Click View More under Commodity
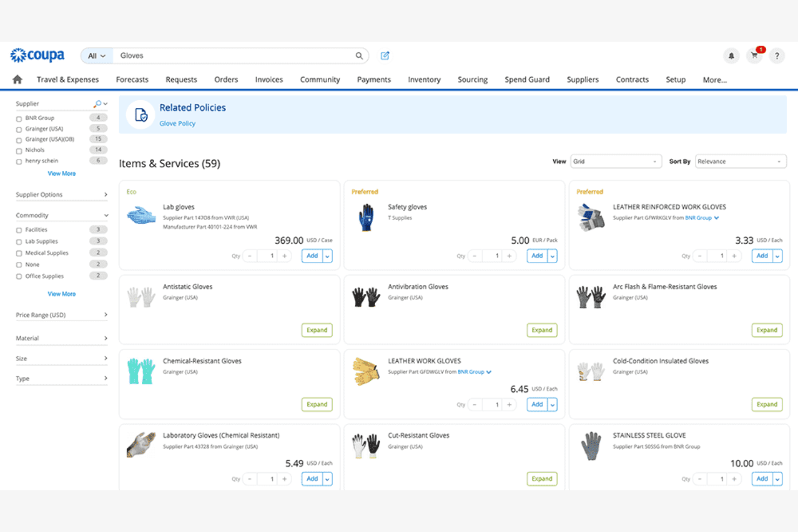The width and height of the screenshot is (798, 532). pos(61,294)
